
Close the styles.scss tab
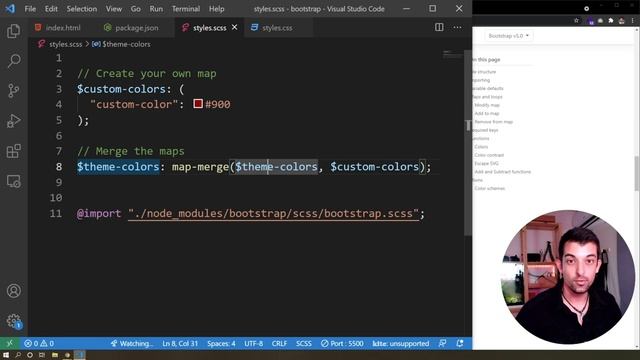[234, 27]
